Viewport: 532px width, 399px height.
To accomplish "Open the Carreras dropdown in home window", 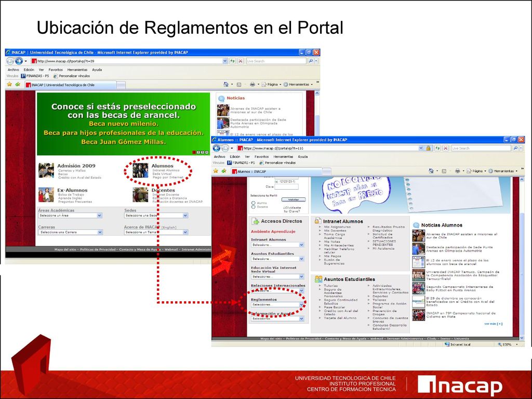I will coord(70,232).
